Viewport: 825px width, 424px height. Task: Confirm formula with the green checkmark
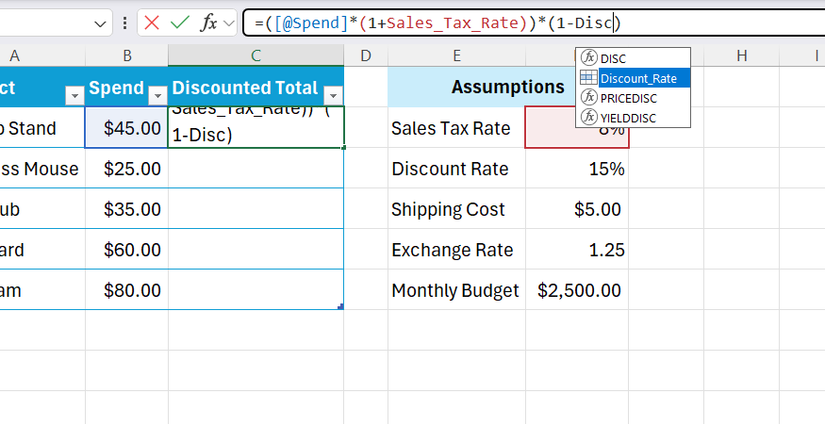pyautogui.click(x=180, y=23)
